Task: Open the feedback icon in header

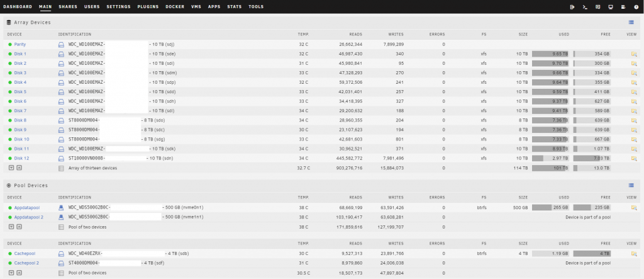Action: point(597,7)
